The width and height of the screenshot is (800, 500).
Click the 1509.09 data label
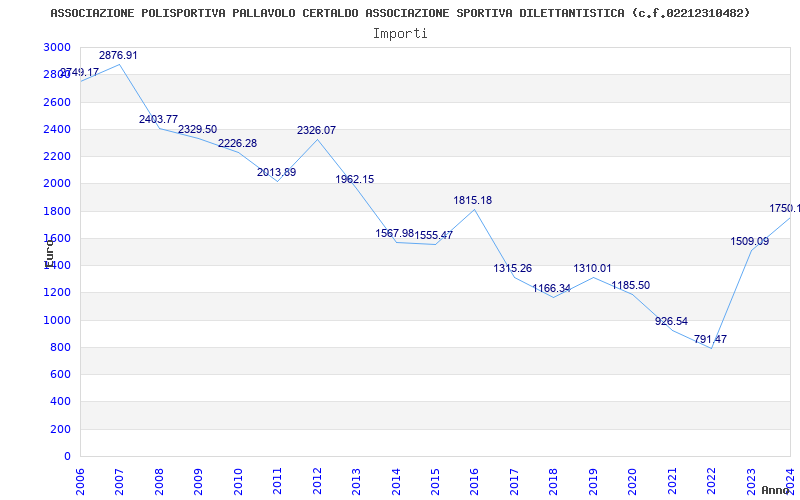point(749,241)
